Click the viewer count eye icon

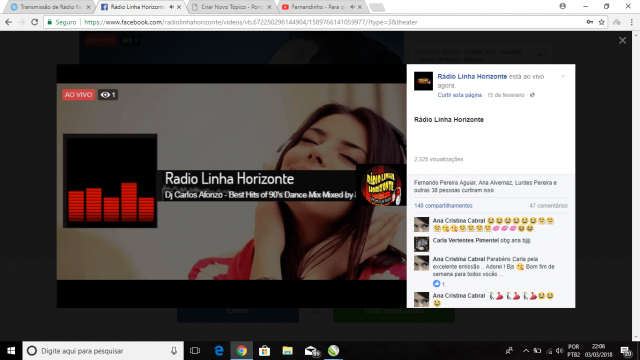pyautogui.click(x=105, y=95)
